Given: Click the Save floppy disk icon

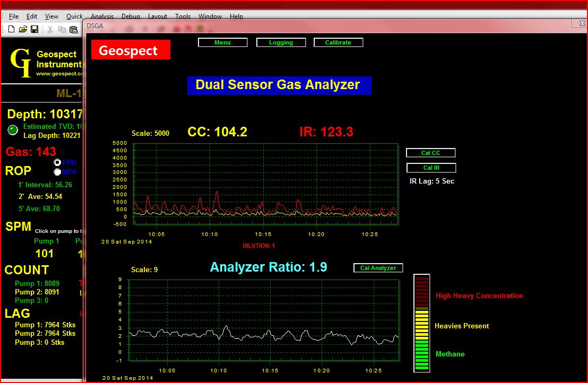Looking at the screenshot, I should [34, 29].
